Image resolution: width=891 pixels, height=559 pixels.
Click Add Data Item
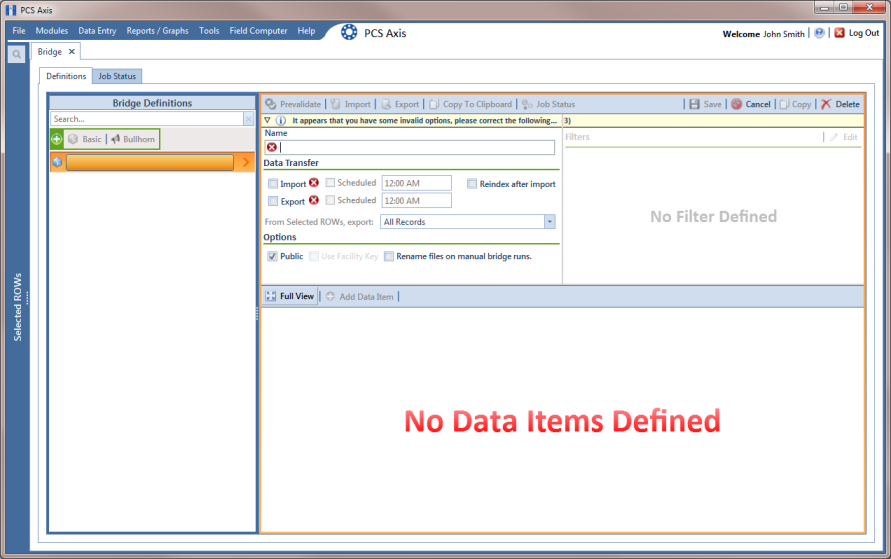pyautogui.click(x=360, y=297)
